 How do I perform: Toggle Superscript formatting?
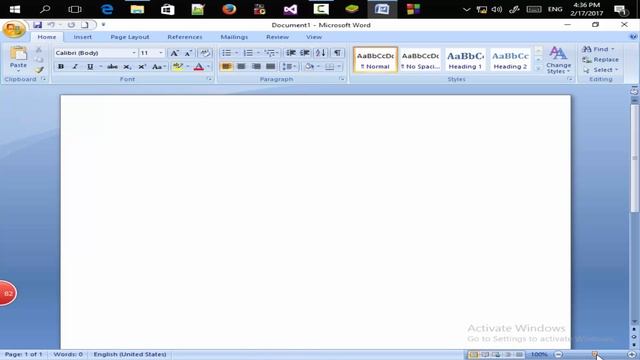pos(142,67)
